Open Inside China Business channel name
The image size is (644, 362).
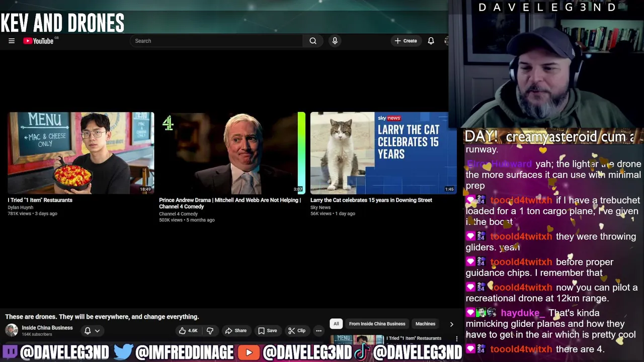pos(47,328)
